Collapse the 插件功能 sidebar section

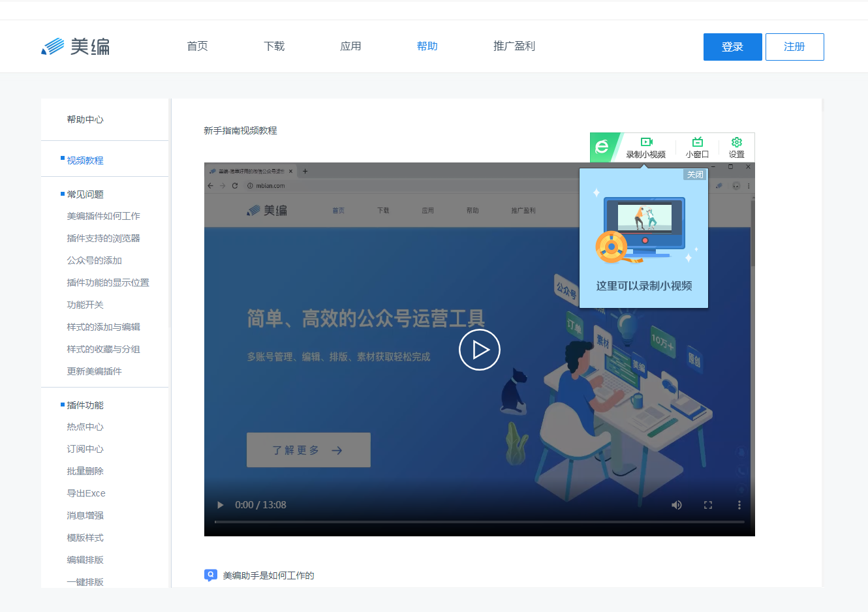(x=85, y=405)
